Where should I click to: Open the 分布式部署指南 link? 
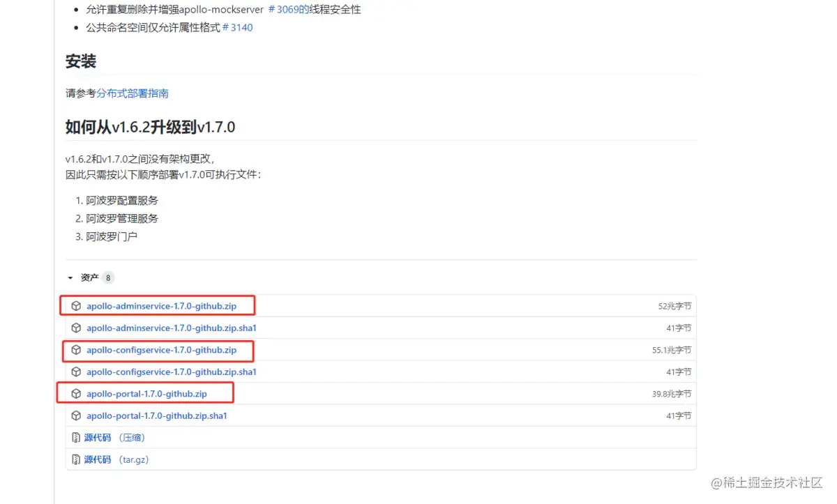coord(133,93)
